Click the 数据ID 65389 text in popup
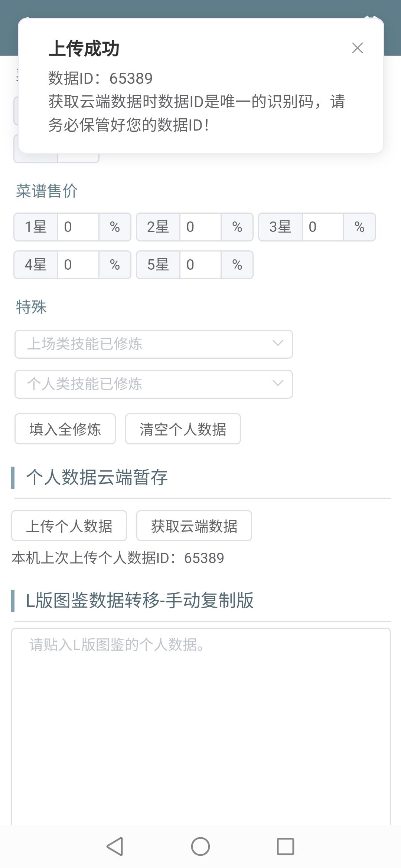The height and width of the screenshot is (868, 401). coord(100,78)
